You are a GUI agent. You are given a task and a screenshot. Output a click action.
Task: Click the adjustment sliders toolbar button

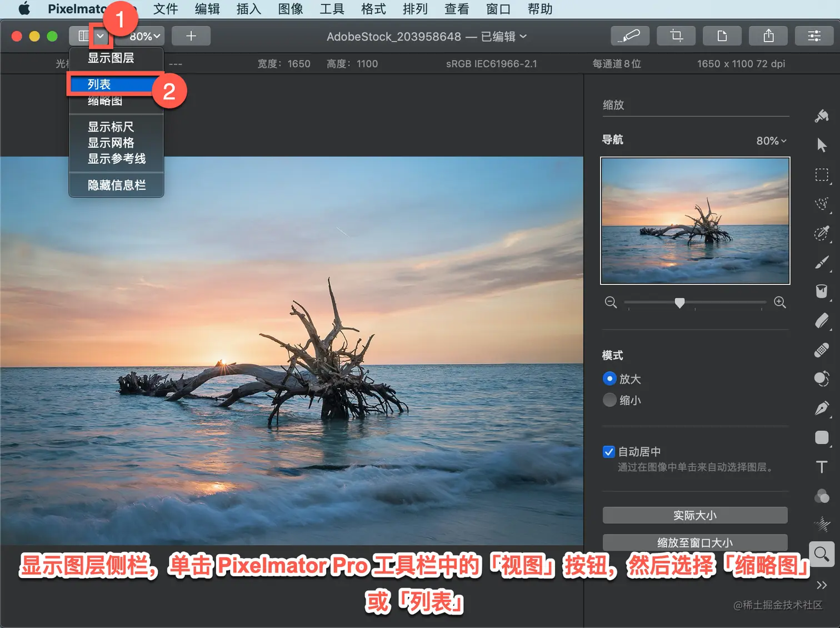click(814, 36)
